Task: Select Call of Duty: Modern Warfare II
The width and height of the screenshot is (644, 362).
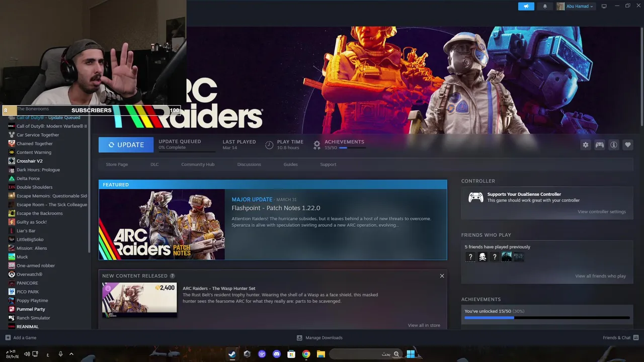Action: point(52,126)
